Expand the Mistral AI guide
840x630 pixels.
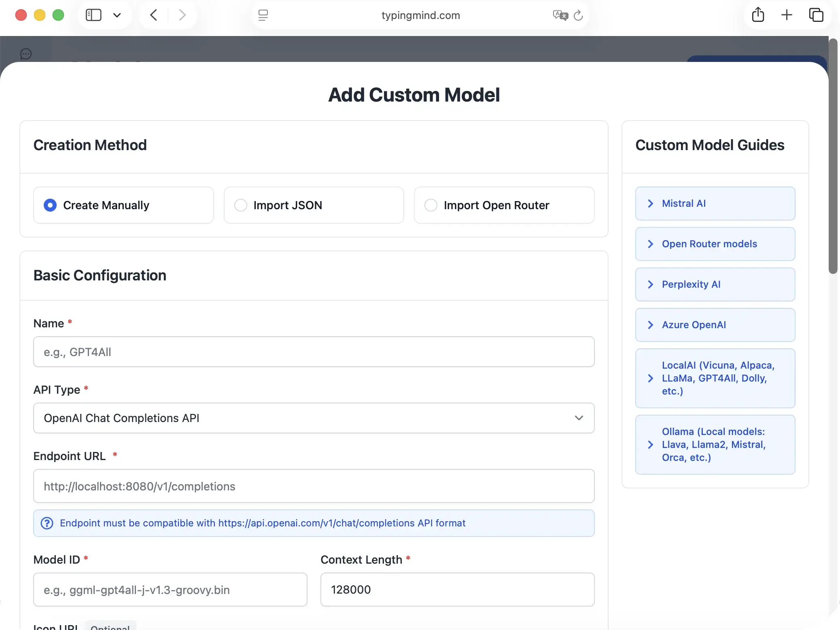coord(715,204)
